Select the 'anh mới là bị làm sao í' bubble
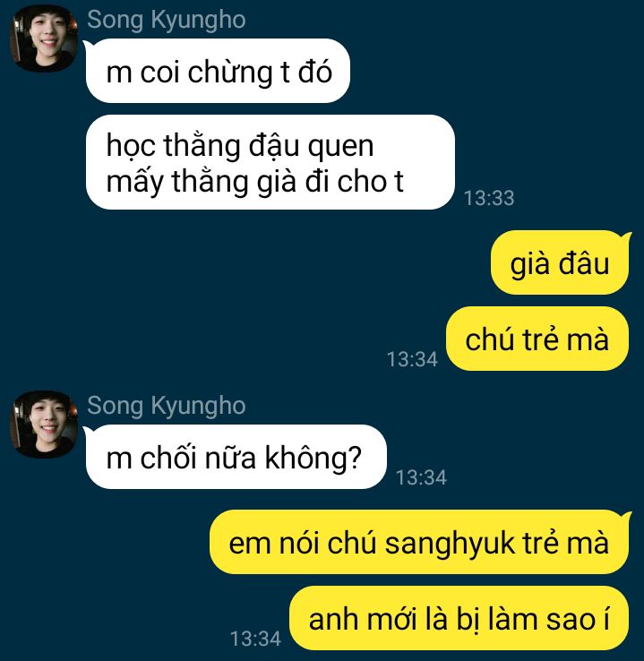This screenshot has height=661, width=644. (x=459, y=618)
